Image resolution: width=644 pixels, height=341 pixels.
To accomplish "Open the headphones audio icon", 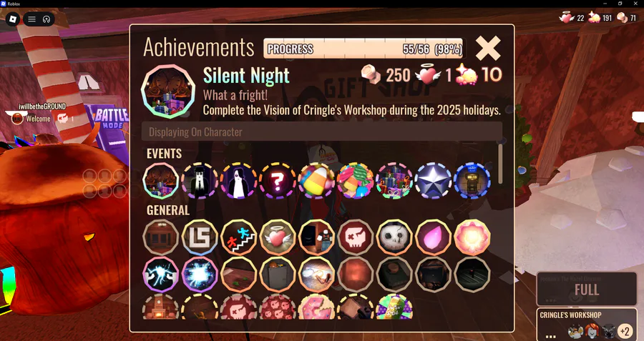I will 47,19.
